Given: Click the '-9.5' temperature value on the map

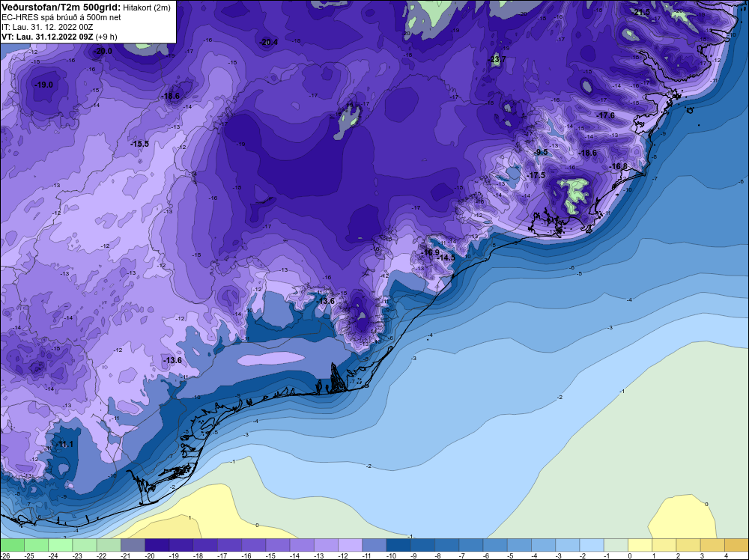Looking at the screenshot, I should (x=541, y=152).
